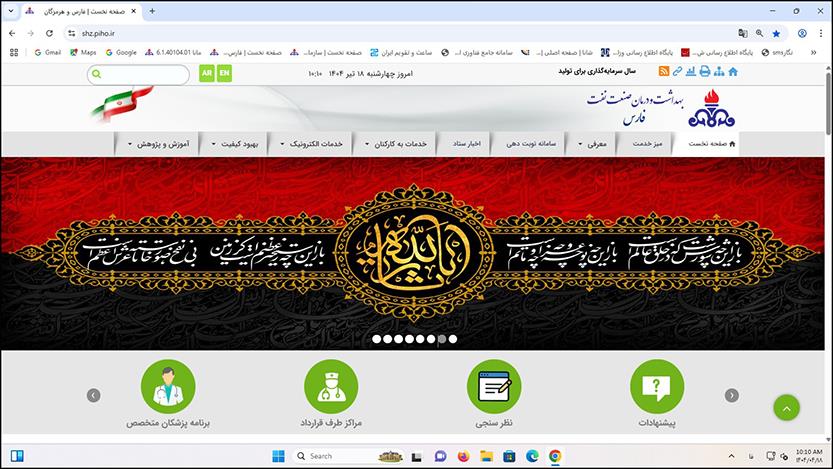Switch site language with AR button
Image resolution: width=833 pixels, height=469 pixels.
coord(207,73)
